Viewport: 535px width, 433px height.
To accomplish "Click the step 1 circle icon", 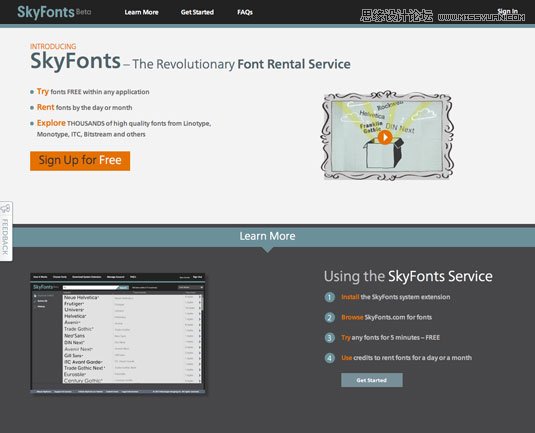I will tap(330, 297).
